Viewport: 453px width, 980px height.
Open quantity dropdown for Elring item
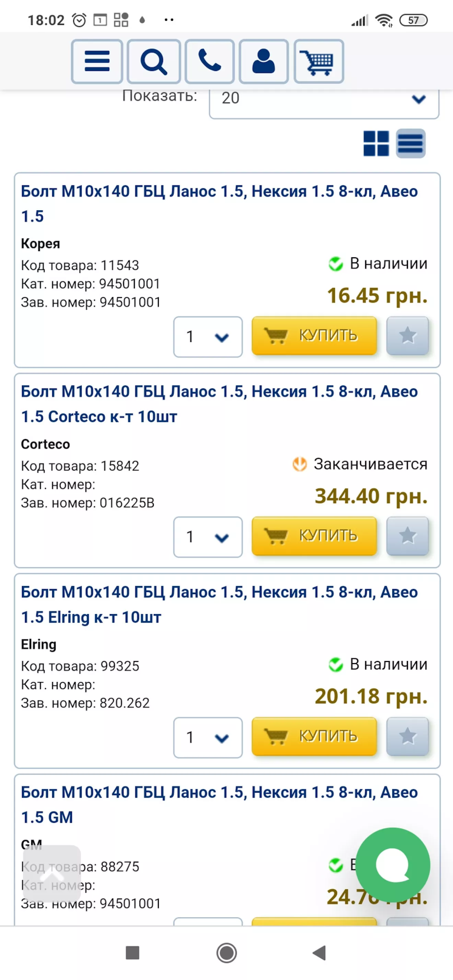(208, 737)
